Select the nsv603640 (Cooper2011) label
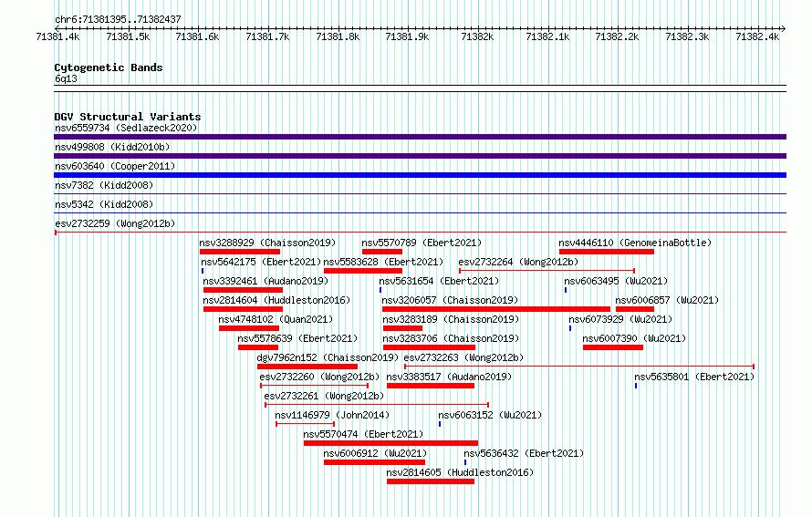Viewport: 812px width, 517px height. [115, 166]
